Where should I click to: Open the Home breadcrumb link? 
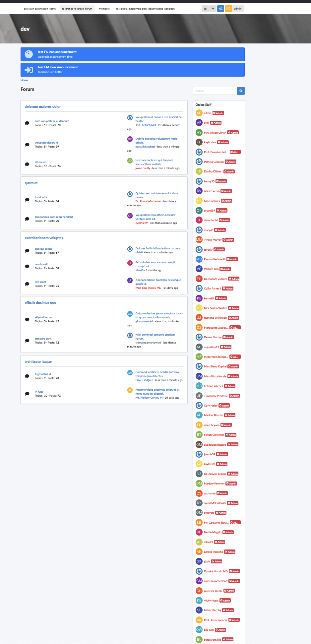point(24,80)
